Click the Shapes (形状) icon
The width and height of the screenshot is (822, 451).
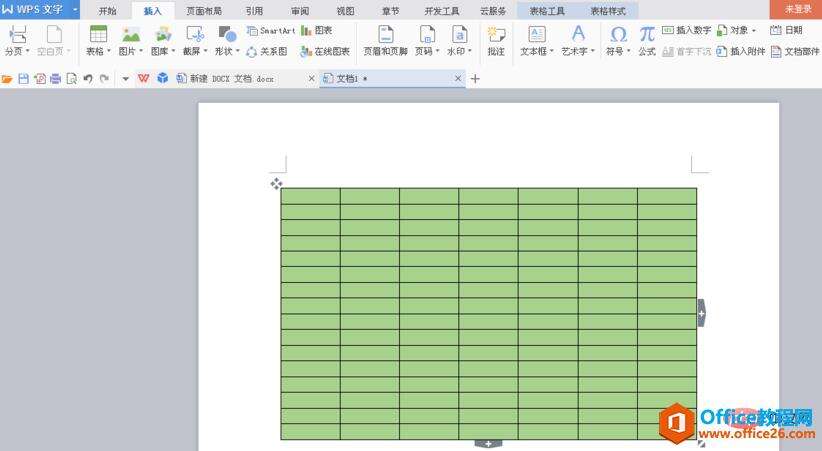pos(227,34)
